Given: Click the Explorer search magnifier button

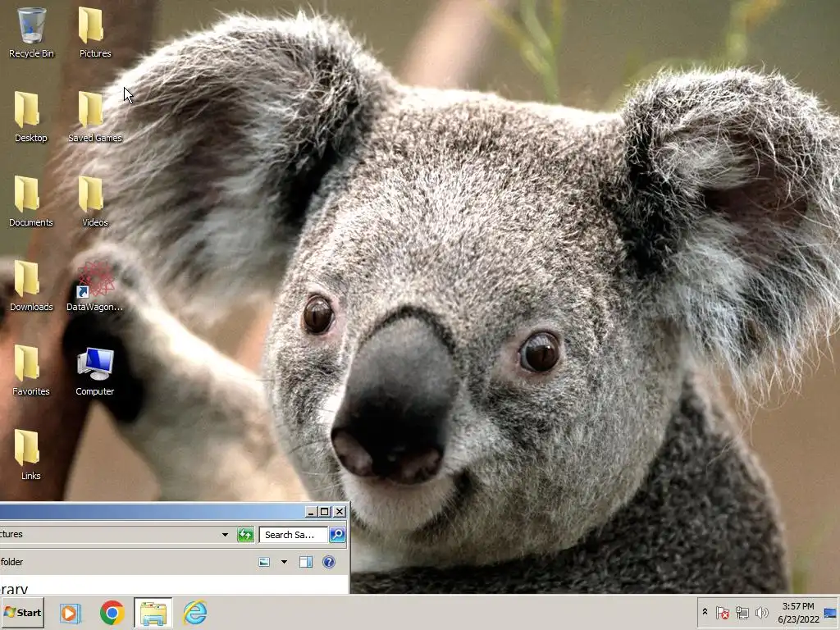Looking at the screenshot, I should 337,535.
